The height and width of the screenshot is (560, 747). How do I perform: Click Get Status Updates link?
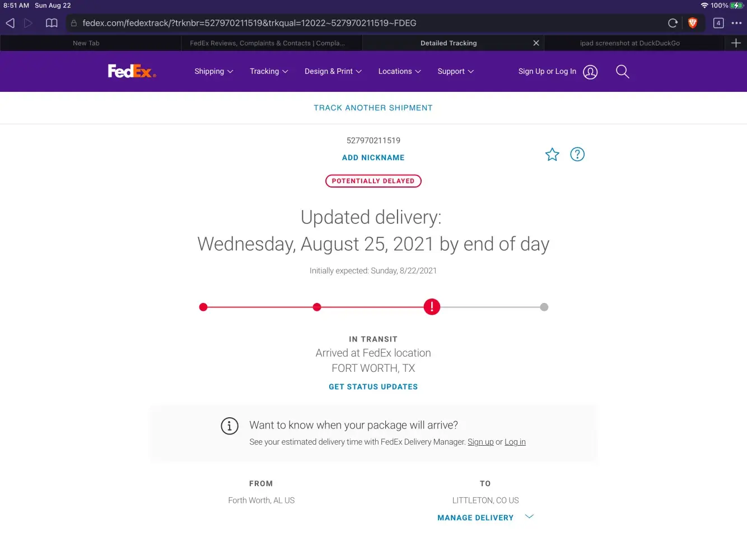tap(373, 386)
